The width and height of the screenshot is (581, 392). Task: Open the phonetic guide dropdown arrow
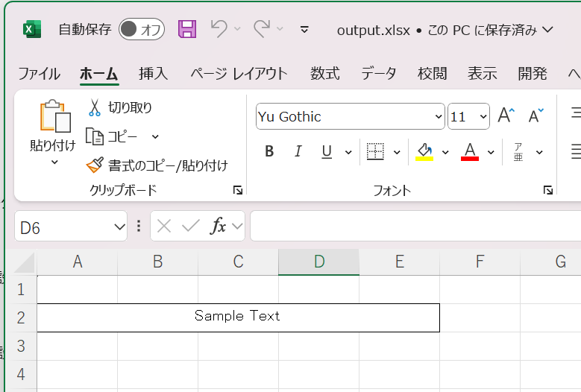(x=539, y=152)
